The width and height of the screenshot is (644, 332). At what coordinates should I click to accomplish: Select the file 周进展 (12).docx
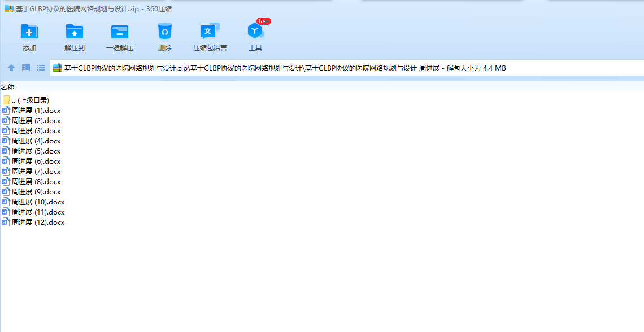pos(34,222)
